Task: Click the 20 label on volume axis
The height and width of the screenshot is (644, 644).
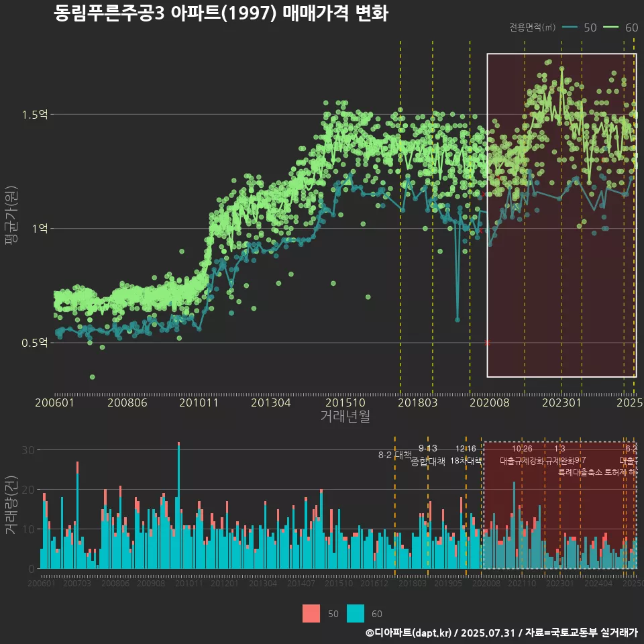Action: 28,490
